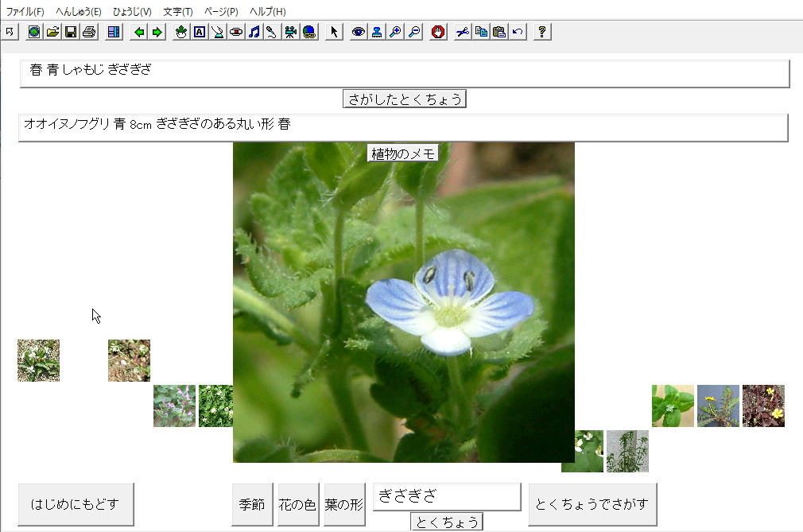This screenshot has width=803, height=532.
Task: Click the save floppy disk icon
Action: (x=71, y=33)
